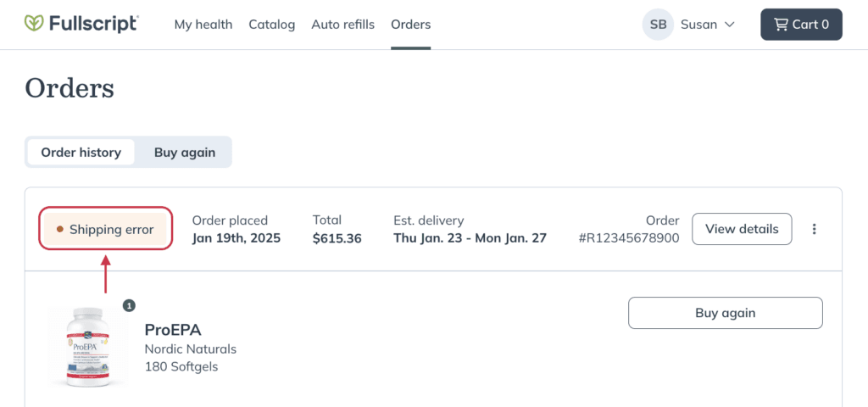This screenshot has width=868, height=407.
Task: Open the shopping cart icon
Action: point(781,25)
